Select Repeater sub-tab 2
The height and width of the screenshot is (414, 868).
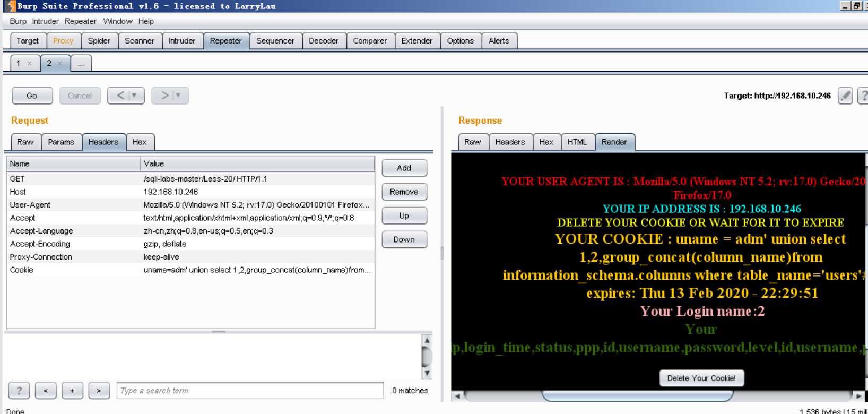pos(49,63)
